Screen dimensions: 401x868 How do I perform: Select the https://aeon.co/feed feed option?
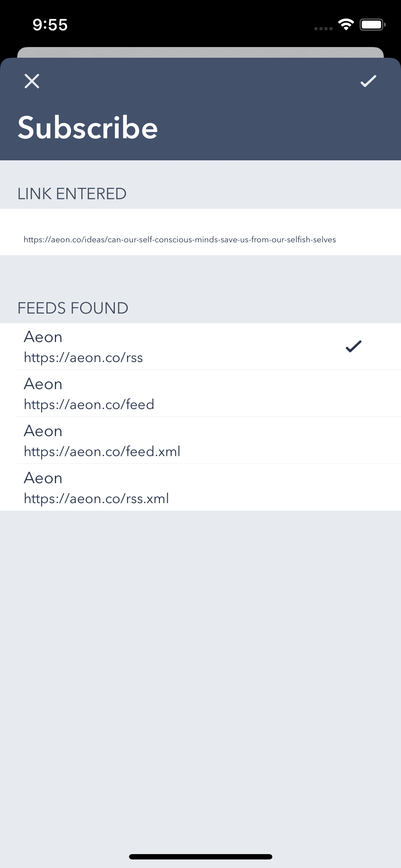[x=89, y=404]
